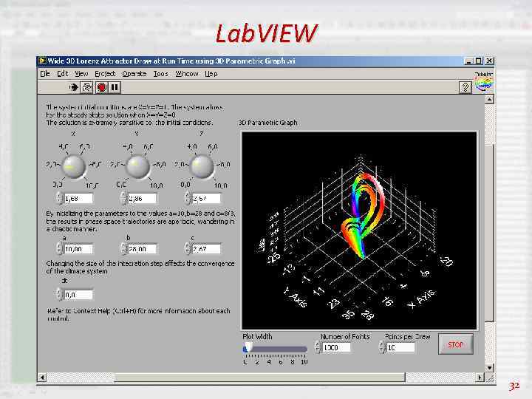The height and width of the screenshot is (399, 532).
Task: Click the increment/decrement stepper for Z value
Action: click(x=188, y=198)
